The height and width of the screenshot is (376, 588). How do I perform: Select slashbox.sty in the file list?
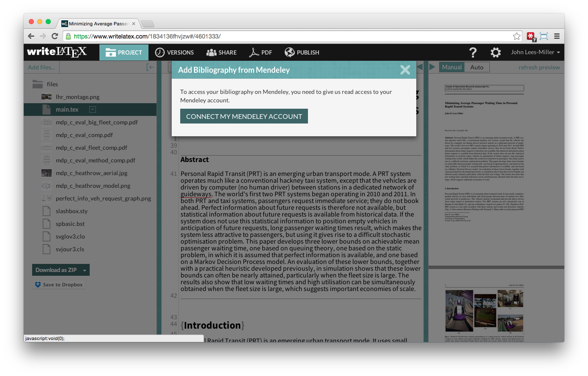point(71,211)
